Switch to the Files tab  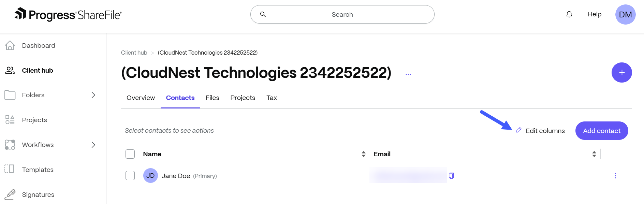212,98
